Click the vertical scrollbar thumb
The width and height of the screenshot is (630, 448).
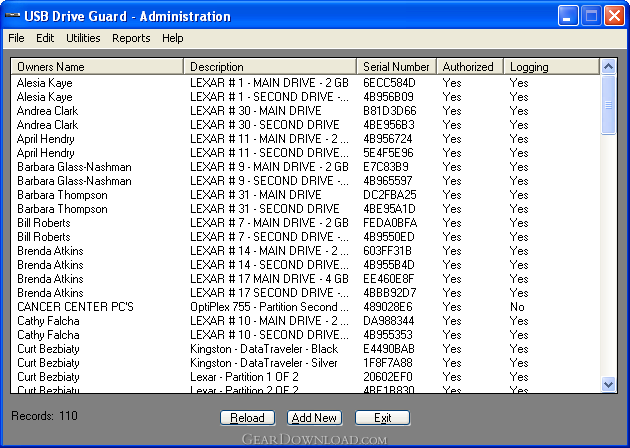pos(608,104)
